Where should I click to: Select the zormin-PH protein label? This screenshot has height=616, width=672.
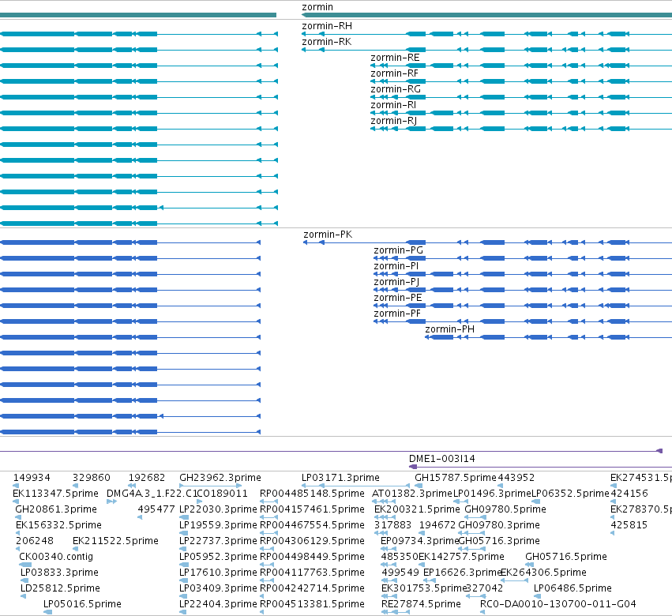449,329
